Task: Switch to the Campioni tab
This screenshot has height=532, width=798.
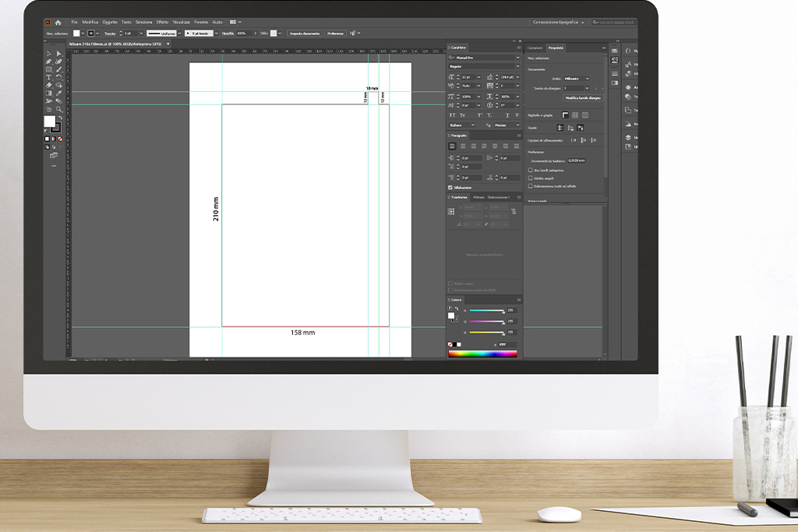Action: pyautogui.click(x=535, y=48)
